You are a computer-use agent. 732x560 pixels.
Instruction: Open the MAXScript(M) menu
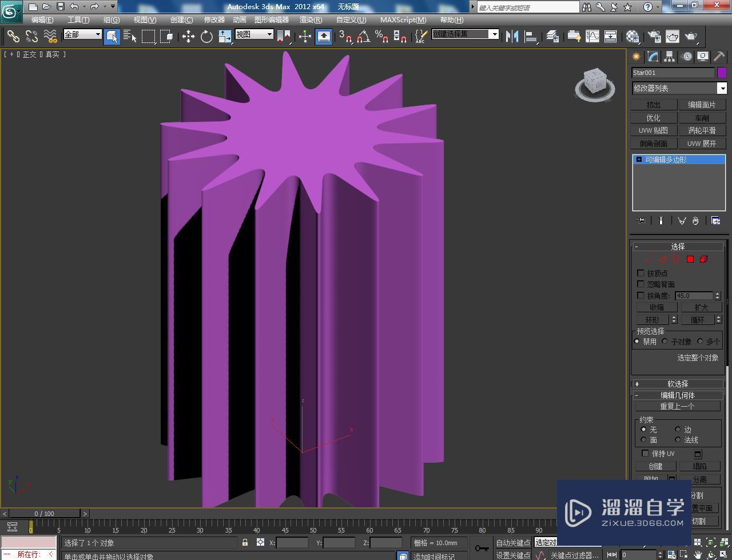pos(403,19)
